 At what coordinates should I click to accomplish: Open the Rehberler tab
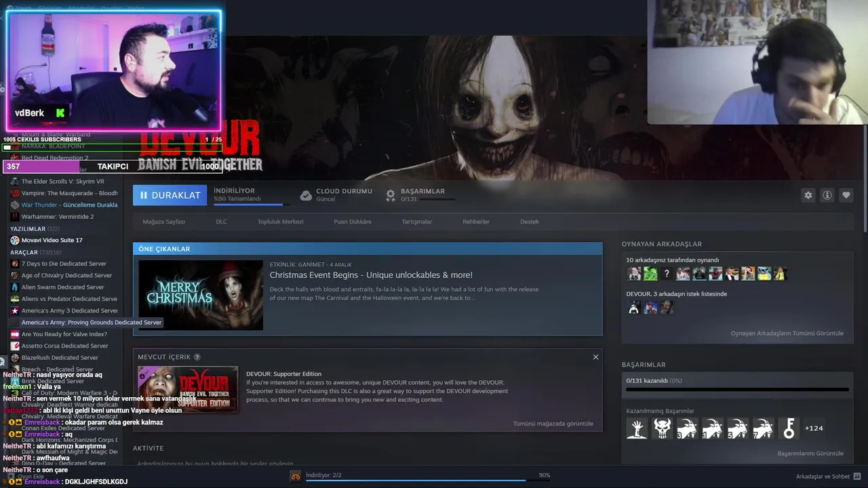point(475,222)
